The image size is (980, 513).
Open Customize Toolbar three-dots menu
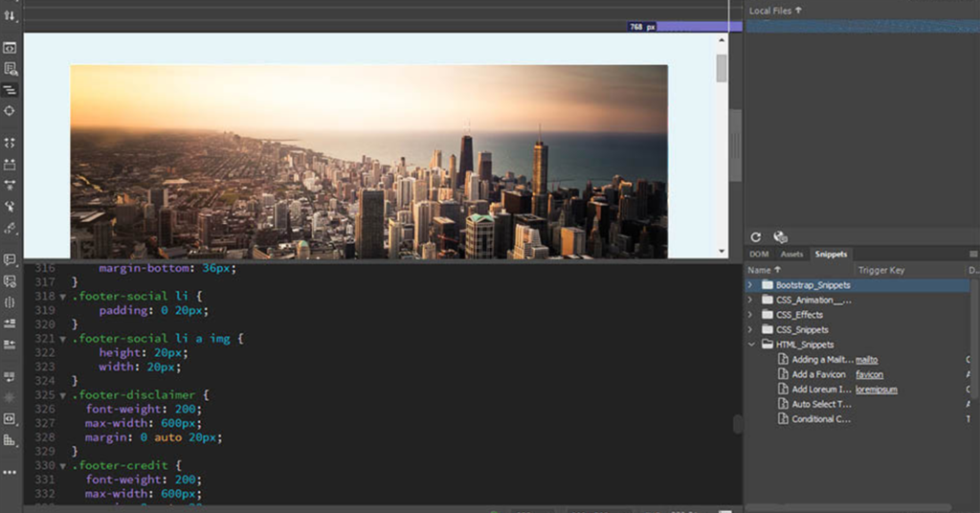tap(10, 473)
